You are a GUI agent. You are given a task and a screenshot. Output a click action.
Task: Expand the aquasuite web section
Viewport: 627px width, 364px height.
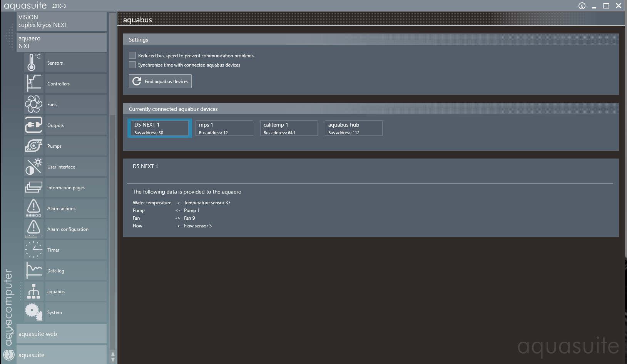[x=62, y=334]
